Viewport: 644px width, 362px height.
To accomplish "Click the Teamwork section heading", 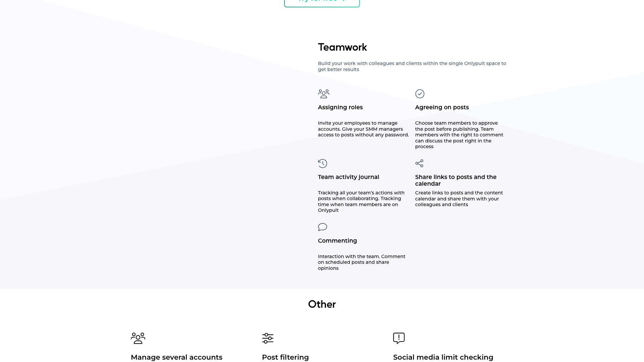I will point(342,47).
